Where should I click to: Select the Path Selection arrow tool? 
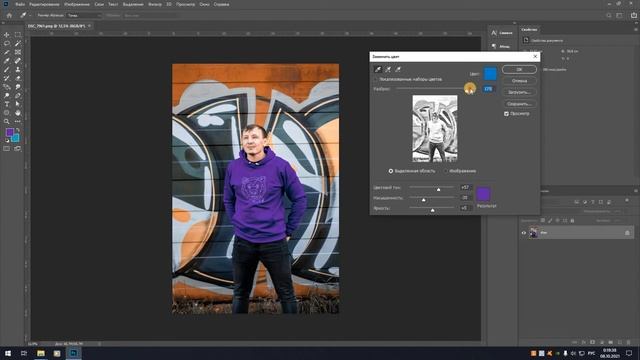click(x=18, y=104)
